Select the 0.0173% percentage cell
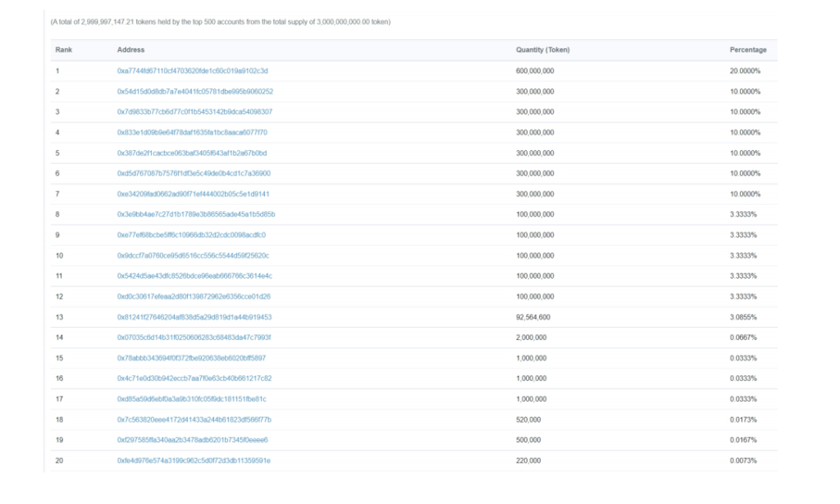 pyautogui.click(x=743, y=420)
